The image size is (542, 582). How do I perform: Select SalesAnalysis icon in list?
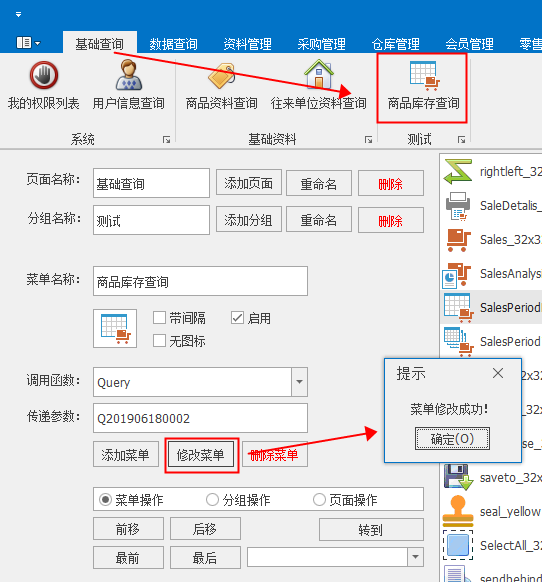click(457, 275)
